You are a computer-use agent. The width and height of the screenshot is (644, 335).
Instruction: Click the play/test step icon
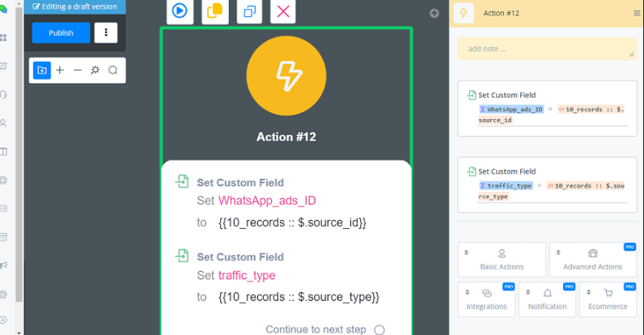tap(180, 11)
